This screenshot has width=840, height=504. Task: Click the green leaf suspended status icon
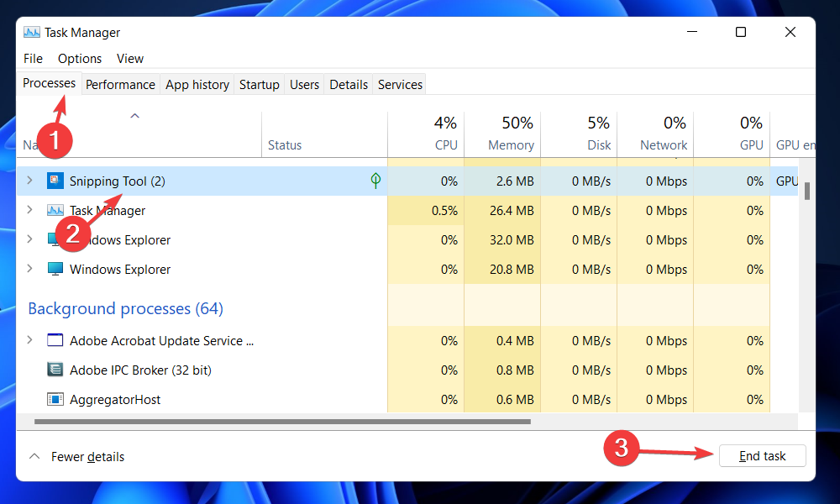point(375,181)
